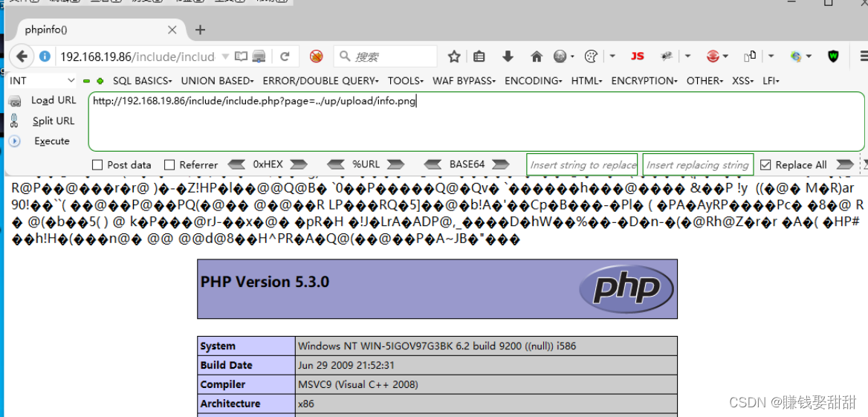Image resolution: width=868 pixels, height=417 pixels.
Task: Click the red JS toolbar icon
Action: point(637,56)
